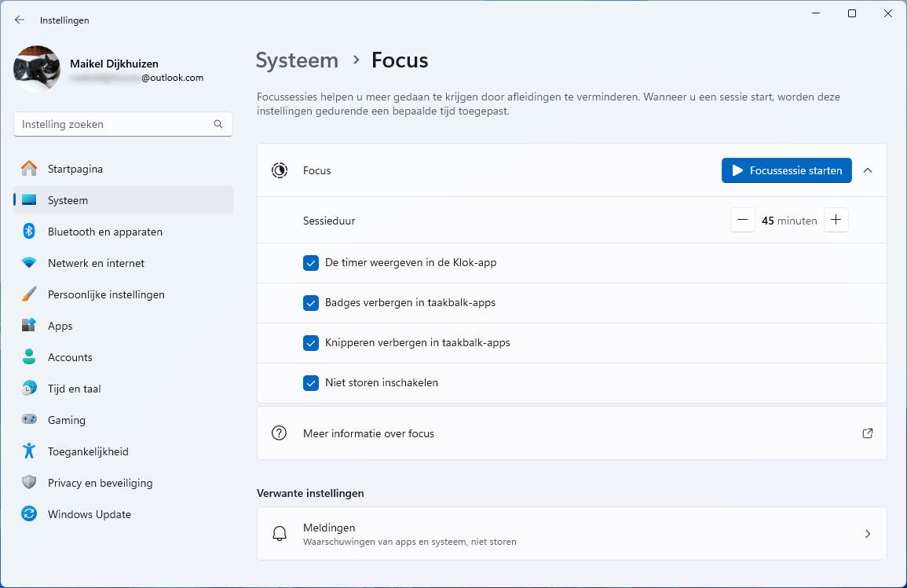Screen dimensions: 907x588
Task: Click the Privacy en beveiliging shield icon
Action: click(x=29, y=483)
